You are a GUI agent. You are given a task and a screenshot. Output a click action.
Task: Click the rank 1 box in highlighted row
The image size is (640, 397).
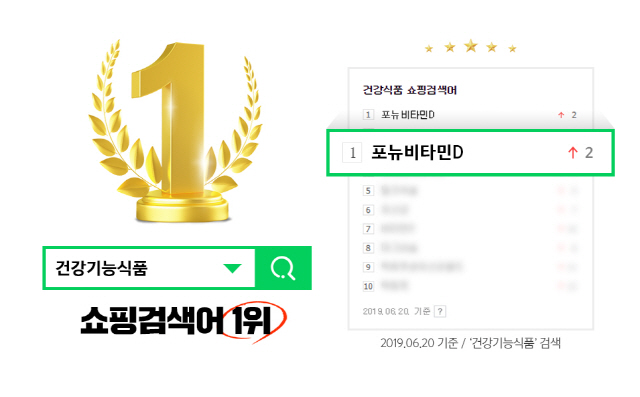[352, 153]
